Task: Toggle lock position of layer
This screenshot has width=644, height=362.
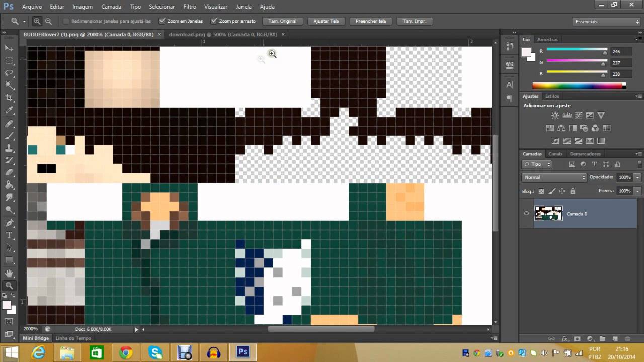Action: point(562,191)
